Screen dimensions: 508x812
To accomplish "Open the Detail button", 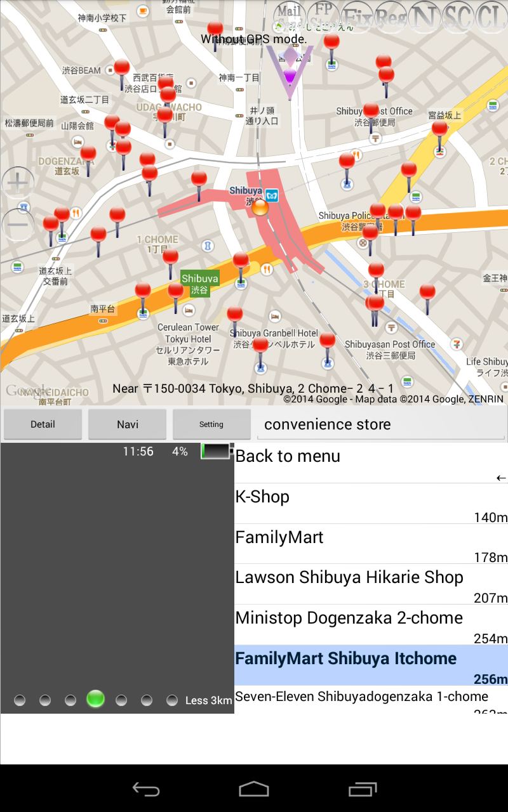I will click(43, 424).
